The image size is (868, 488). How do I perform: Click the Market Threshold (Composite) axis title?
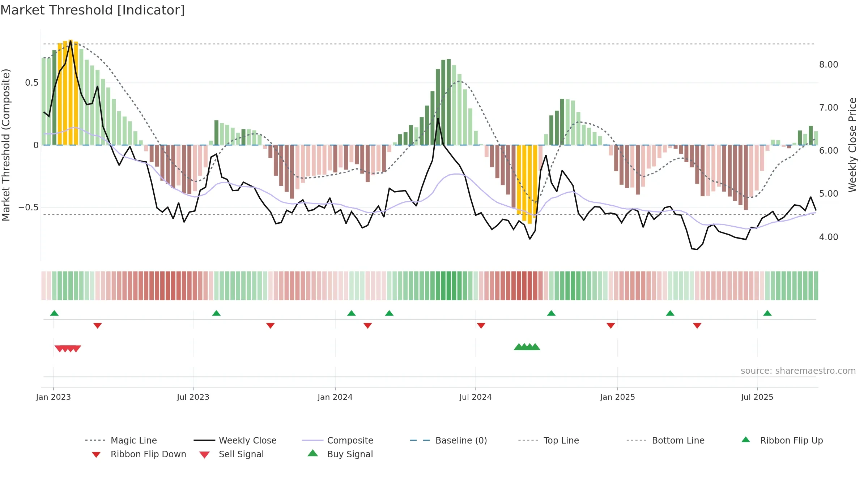coord(6,145)
